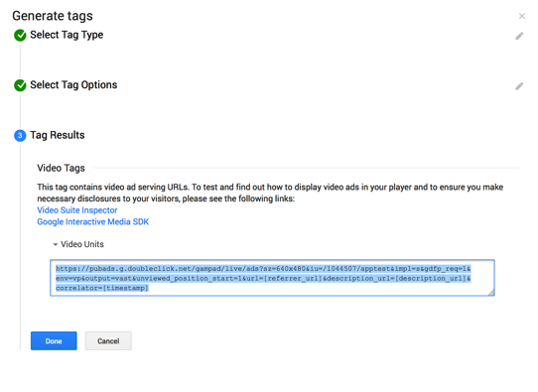Click the Cancel button
The image size is (538, 392).
(x=108, y=341)
